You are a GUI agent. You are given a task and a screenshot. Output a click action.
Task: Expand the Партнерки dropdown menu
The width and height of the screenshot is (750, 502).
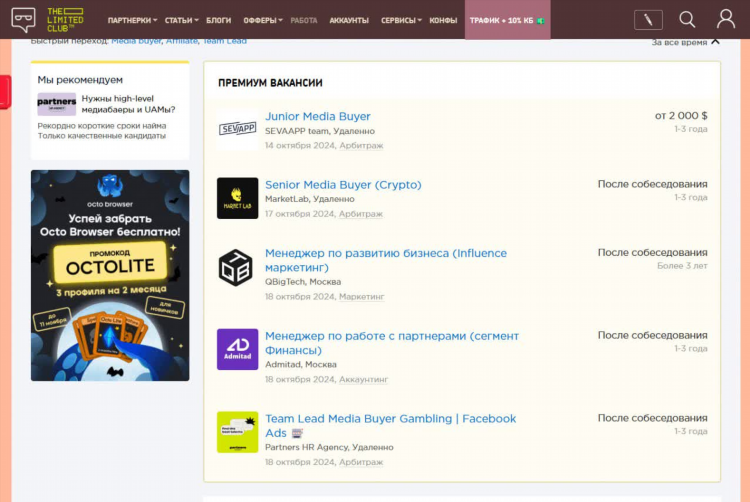click(x=132, y=21)
